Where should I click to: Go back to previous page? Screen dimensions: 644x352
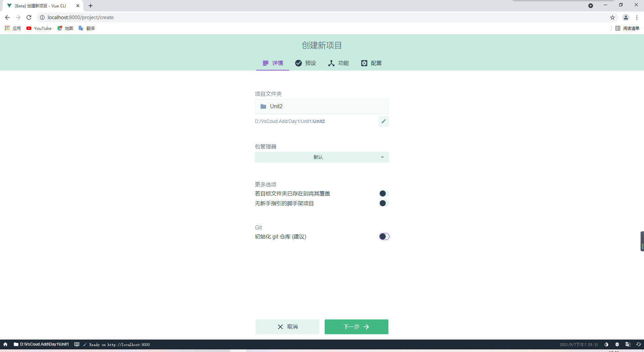point(7,17)
